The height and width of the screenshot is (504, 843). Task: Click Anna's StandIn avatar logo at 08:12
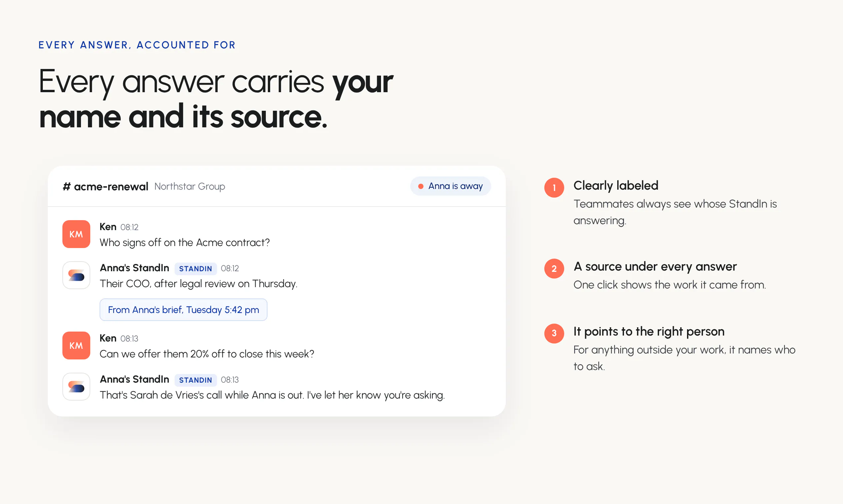click(76, 275)
